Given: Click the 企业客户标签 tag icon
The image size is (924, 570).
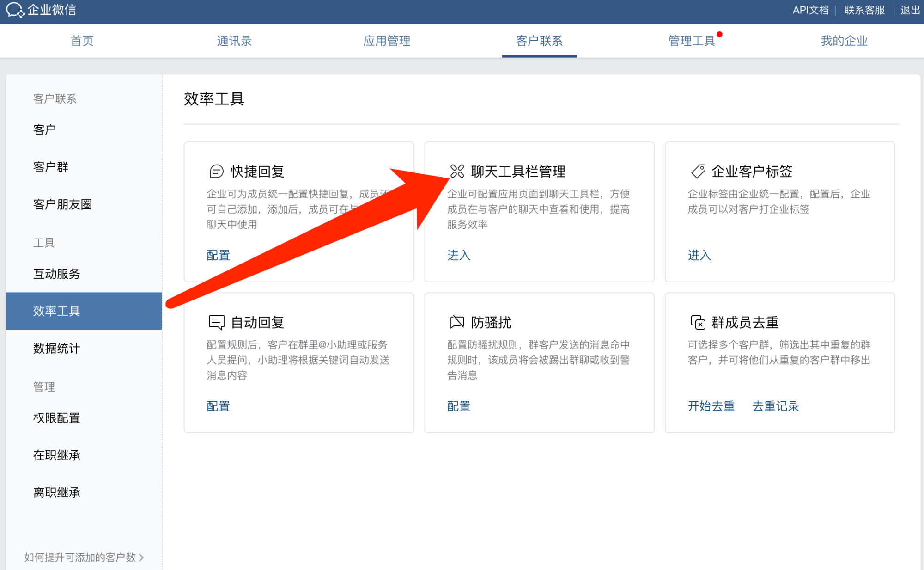Looking at the screenshot, I should pos(698,172).
